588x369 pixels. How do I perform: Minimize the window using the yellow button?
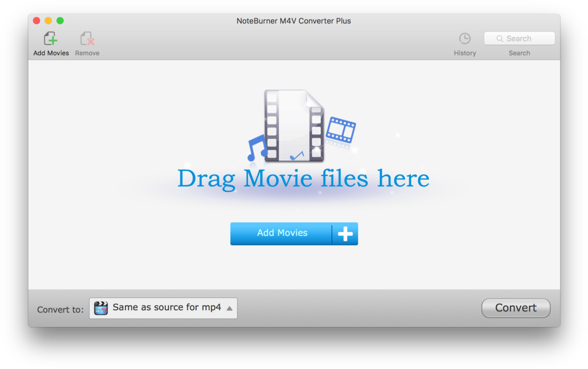pyautogui.click(x=48, y=21)
